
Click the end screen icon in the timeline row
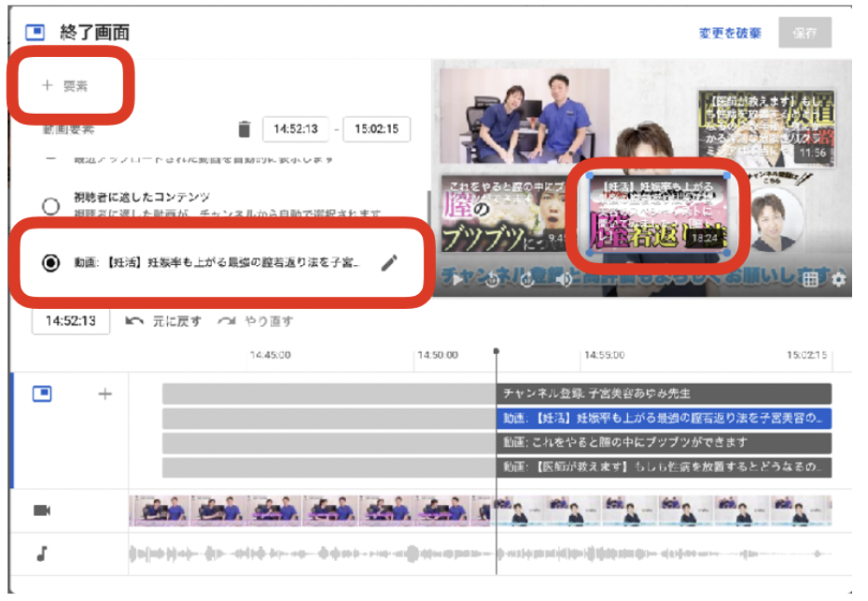(x=42, y=394)
